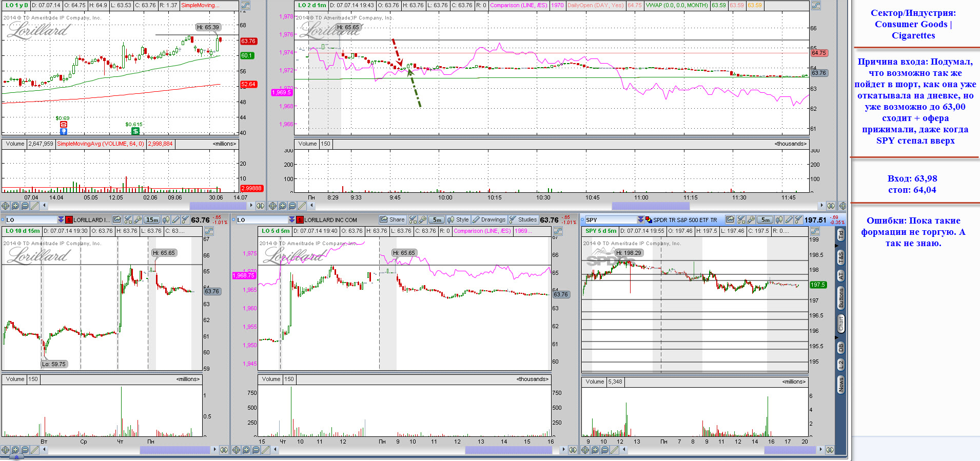Image resolution: width=980 pixels, height=461 pixels.
Task: Click the DailyOpen study label on 1m chart
Action: pyautogui.click(x=596, y=5)
